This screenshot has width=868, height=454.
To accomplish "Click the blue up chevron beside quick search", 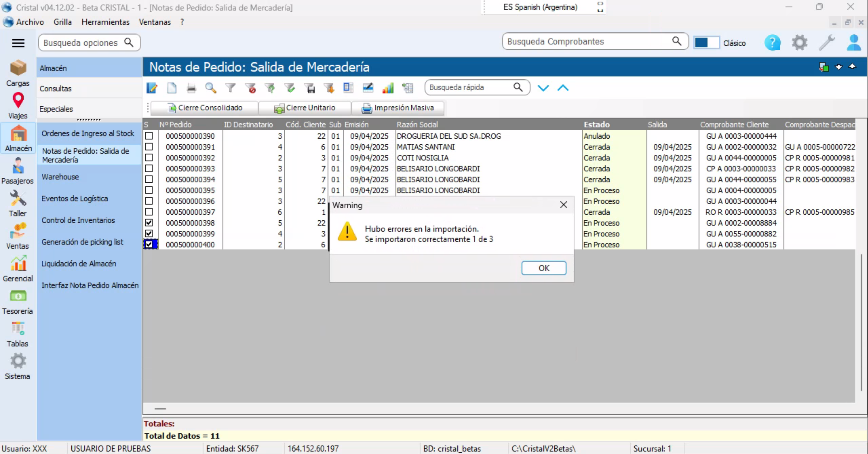I will pyautogui.click(x=563, y=88).
